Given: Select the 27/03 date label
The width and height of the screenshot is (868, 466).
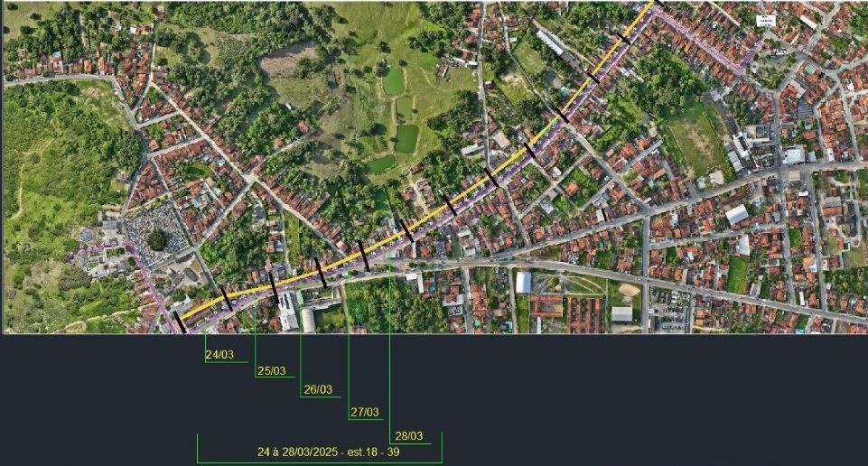Looking at the screenshot, I should 364,413.
